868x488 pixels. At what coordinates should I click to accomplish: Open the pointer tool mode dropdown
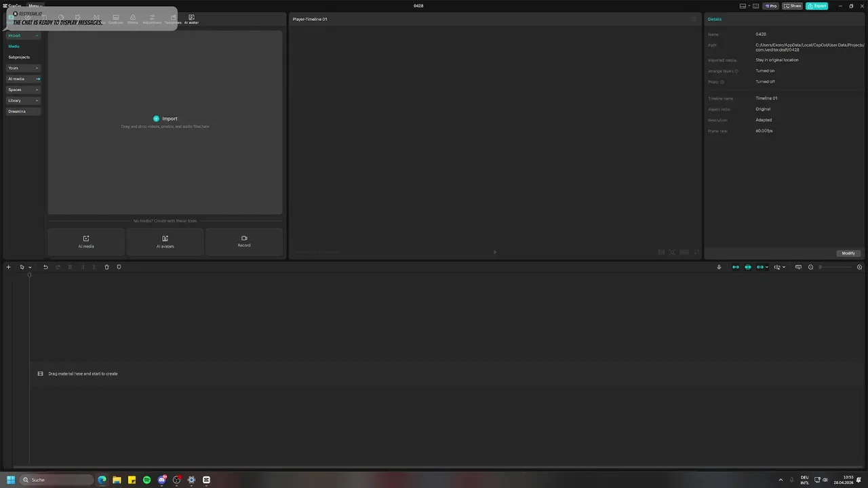[x=30, y=267]
